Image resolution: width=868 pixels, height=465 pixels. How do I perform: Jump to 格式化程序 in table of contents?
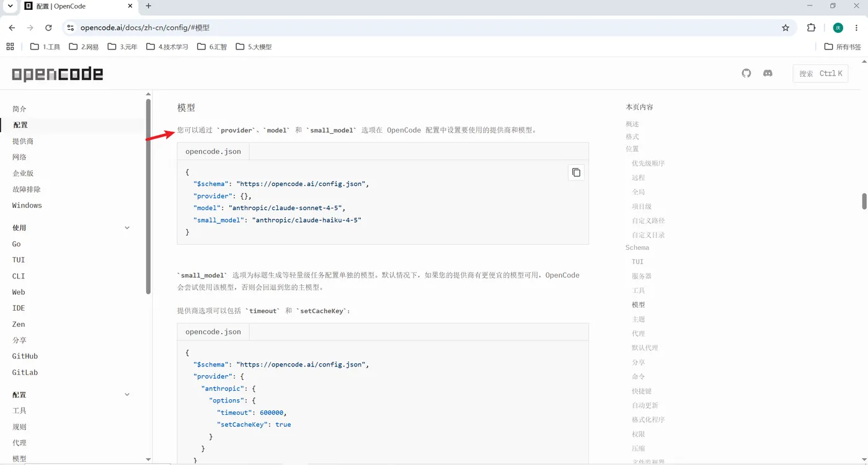[x=649, y=419]
